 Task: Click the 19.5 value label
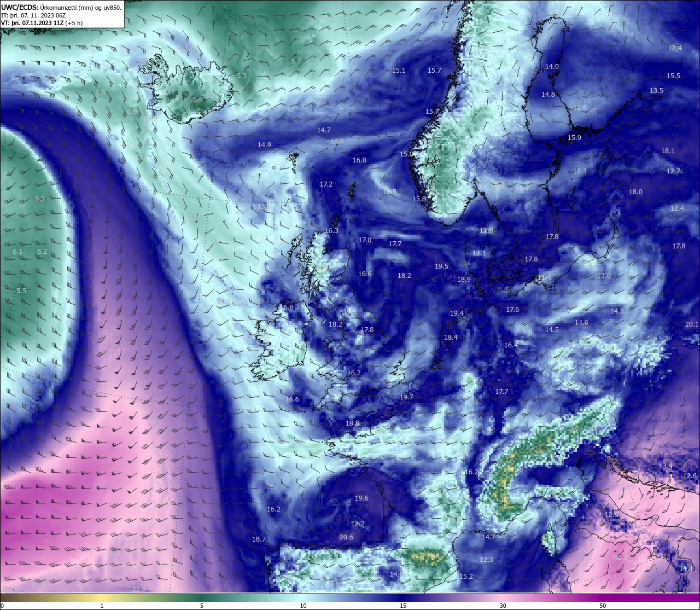tap(441, 266)
